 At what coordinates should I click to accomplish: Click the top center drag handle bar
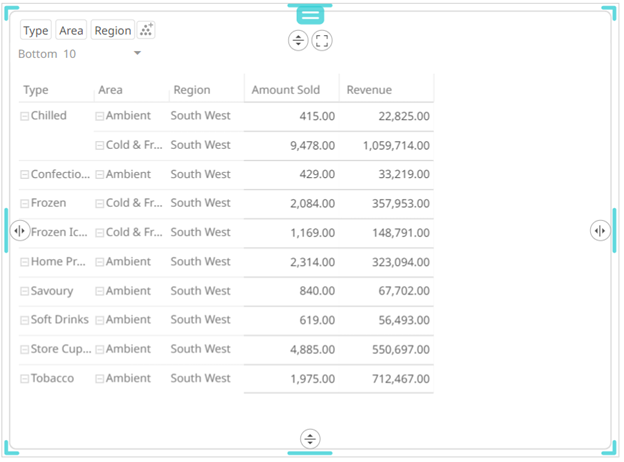[310, 15]
